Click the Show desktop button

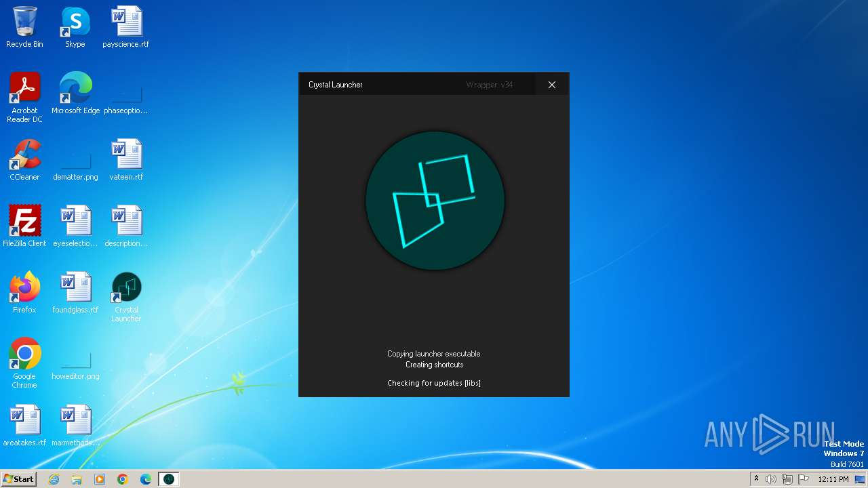pyautogui.click(x=860, y=479)
